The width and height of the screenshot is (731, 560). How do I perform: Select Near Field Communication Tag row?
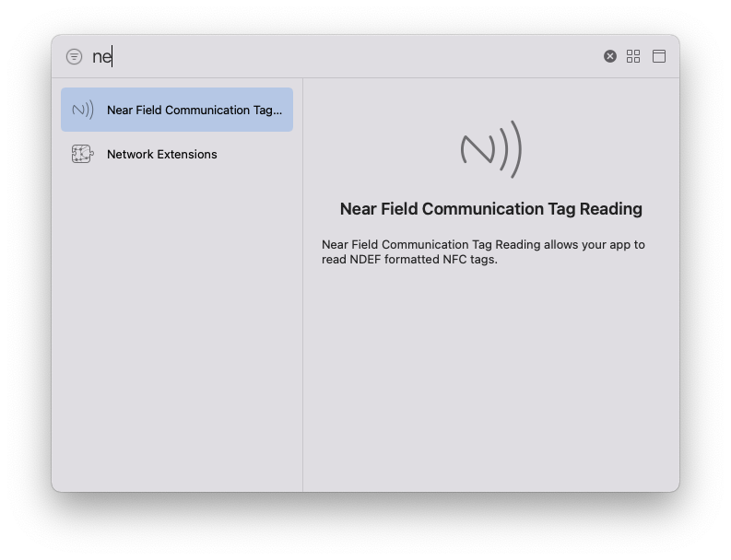(177, 110)
